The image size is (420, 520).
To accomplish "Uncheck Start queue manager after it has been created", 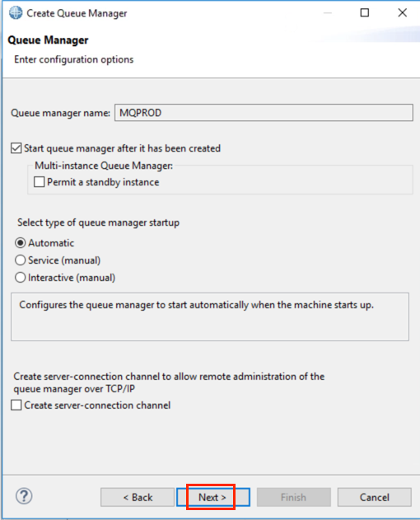I will tap(16, 148).
